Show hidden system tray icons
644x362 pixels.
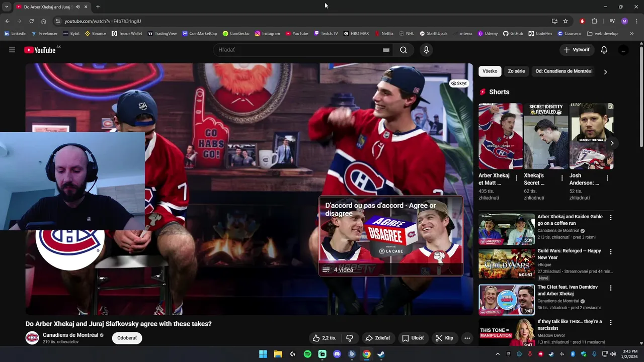point(498,354)
